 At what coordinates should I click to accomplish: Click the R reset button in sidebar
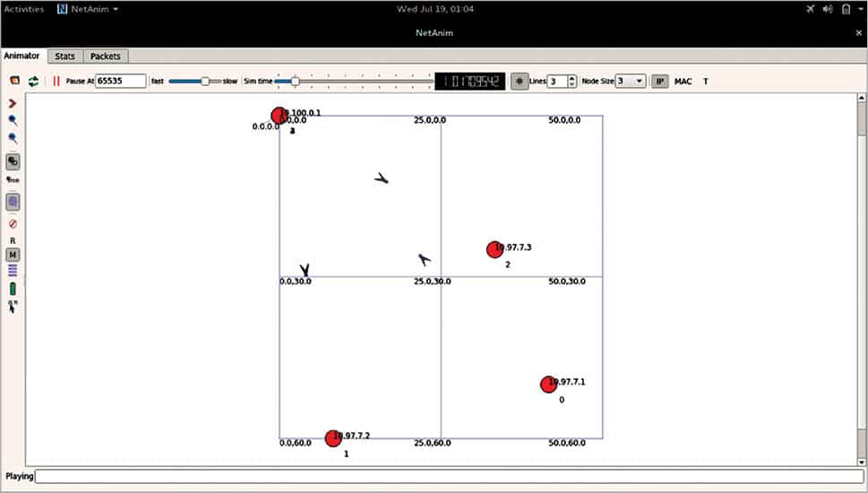(13, 241)
